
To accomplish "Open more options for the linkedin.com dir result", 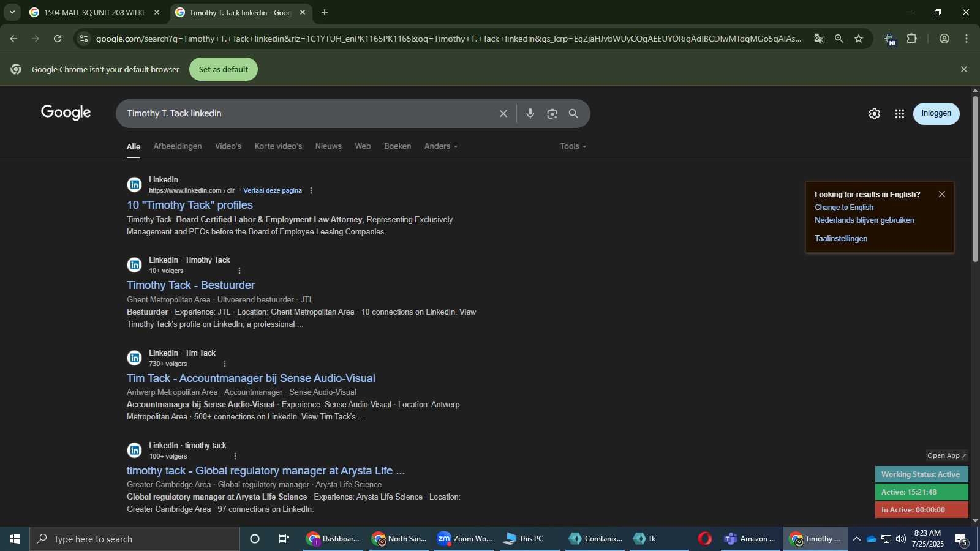I will [x=311, y=190].
